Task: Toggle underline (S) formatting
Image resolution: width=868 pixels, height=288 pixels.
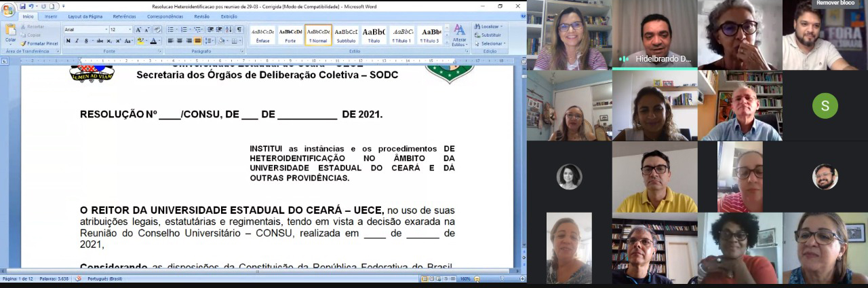Action: [86, 41]
